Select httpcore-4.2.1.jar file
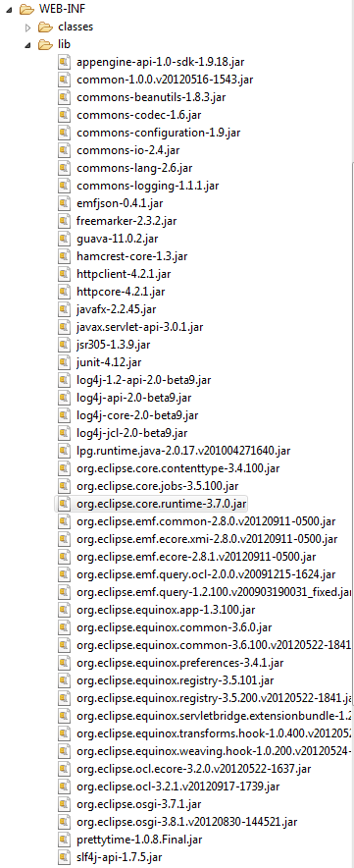Viewport: 354px width, 868px height. (121, 292)
